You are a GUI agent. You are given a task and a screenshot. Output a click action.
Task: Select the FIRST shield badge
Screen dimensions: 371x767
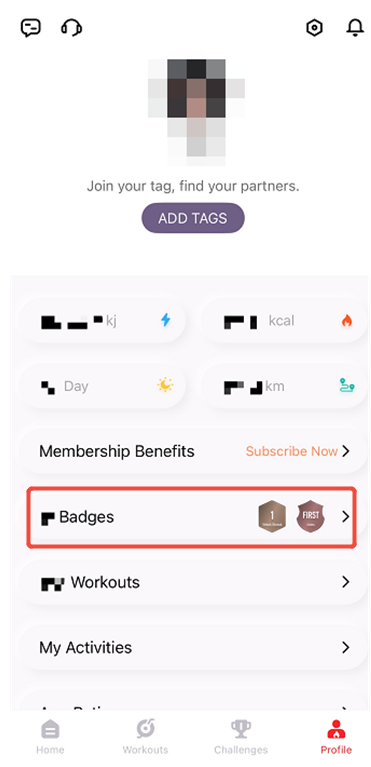pos(311,517)
